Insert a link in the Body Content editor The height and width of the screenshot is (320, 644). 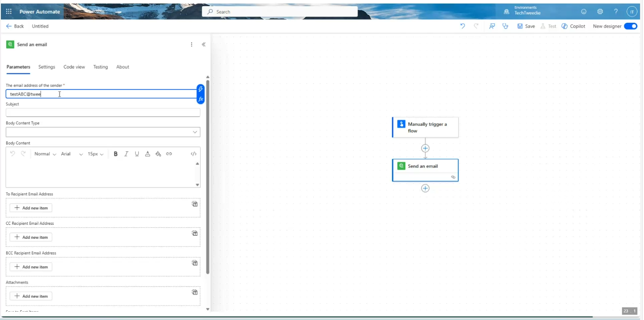pyautogui.click(x=169, y=154)
